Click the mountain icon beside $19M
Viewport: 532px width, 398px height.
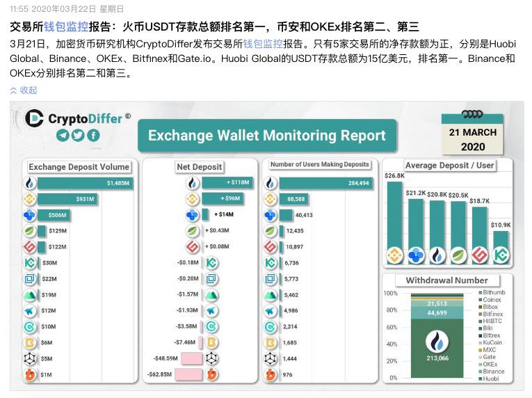click(30, 295)
